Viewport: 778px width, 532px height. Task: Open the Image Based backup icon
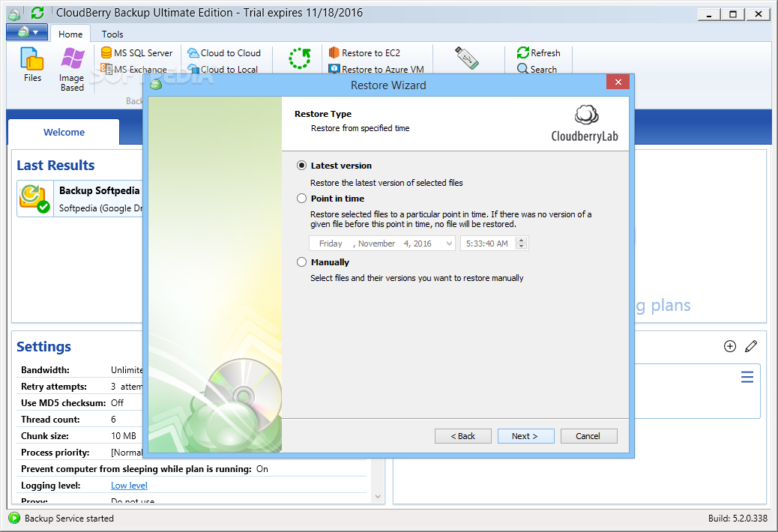point(72,69)
